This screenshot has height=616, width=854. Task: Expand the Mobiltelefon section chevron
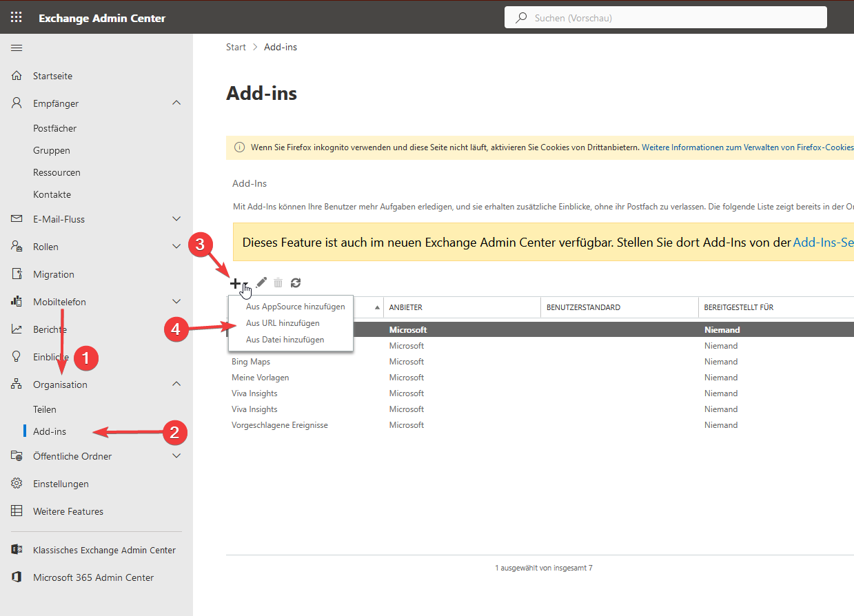[176, 302]
